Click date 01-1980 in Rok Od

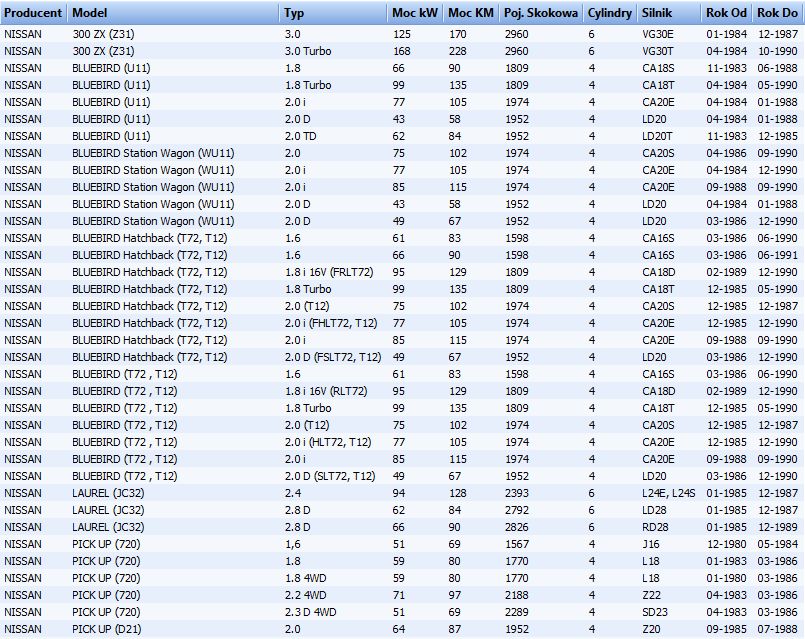pyautogui.click(x=726, y=578)
